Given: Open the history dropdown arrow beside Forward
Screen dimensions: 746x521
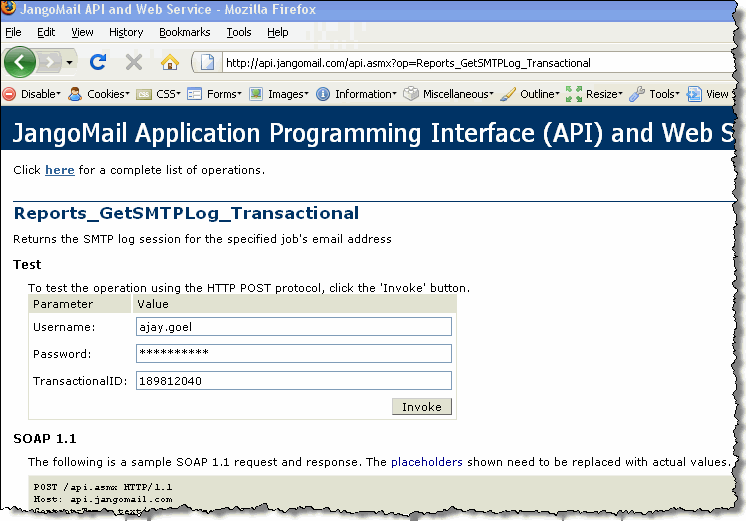Looking at the screenshot, I should coord(69,62).
